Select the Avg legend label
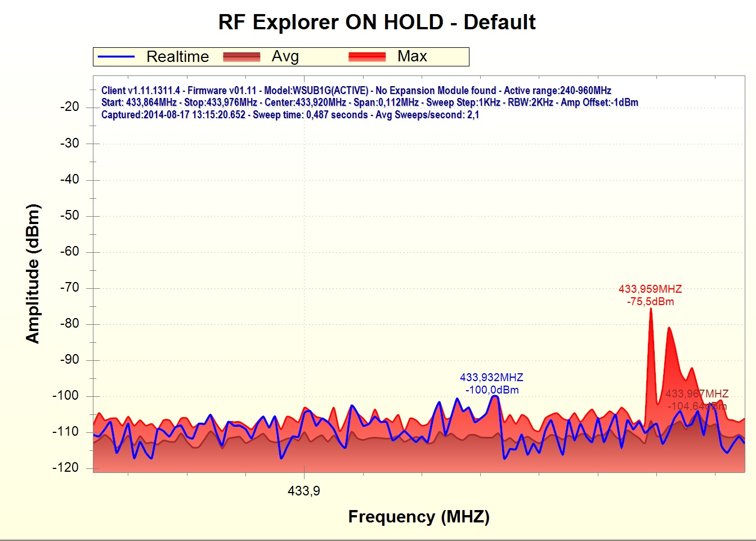This screenshot has width=756, height=541. click(285, 57)
